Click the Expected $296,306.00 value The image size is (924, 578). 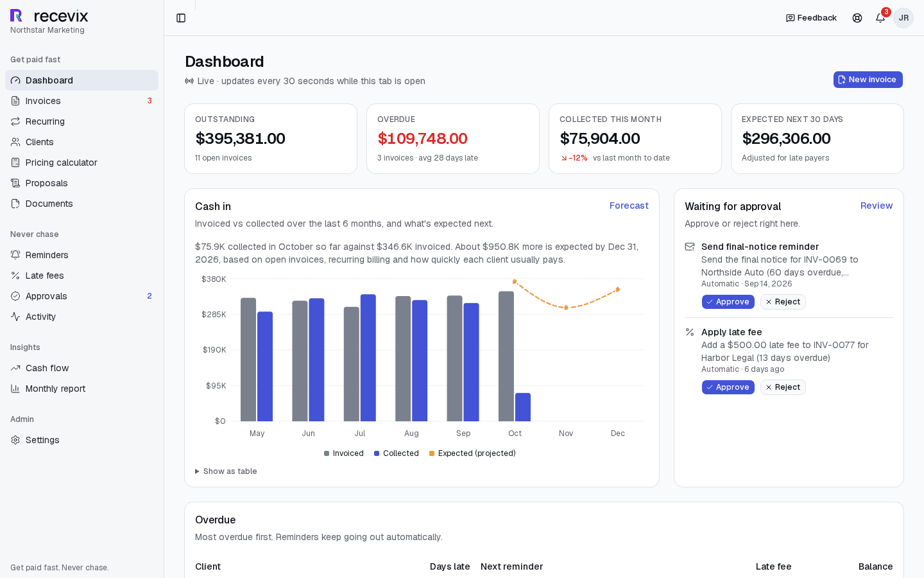click(786, 139)
